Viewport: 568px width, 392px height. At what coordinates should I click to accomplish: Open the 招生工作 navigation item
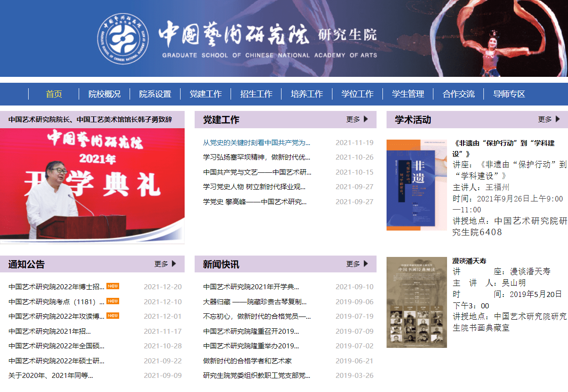(256, 94)
